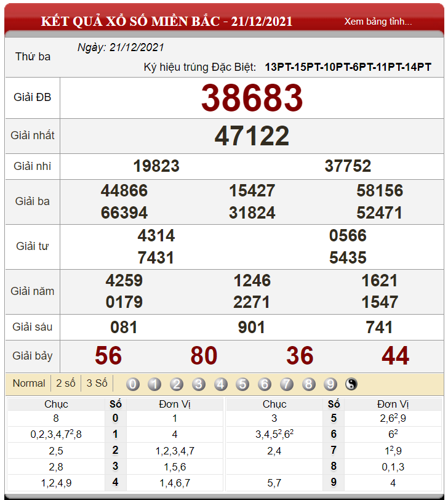This screenshot has height=500, width=448.
Task: Click the Giải ĐB row label
Action: pos(33,97)
